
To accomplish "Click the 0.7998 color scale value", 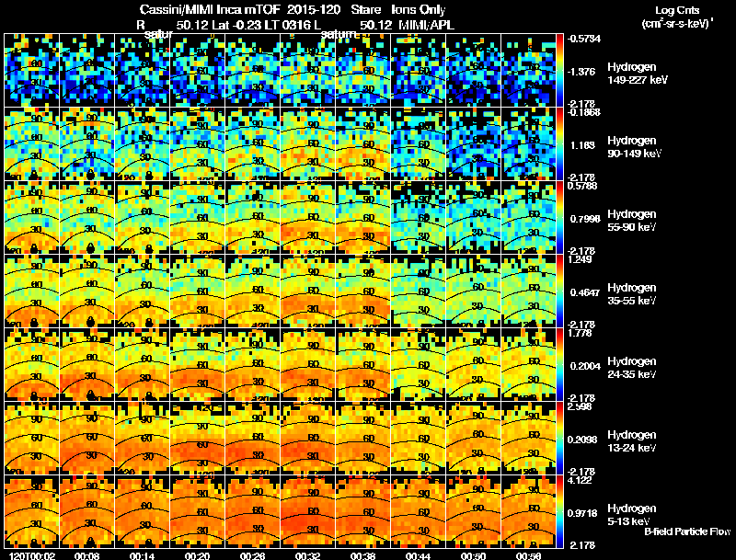I will [585, 219].
